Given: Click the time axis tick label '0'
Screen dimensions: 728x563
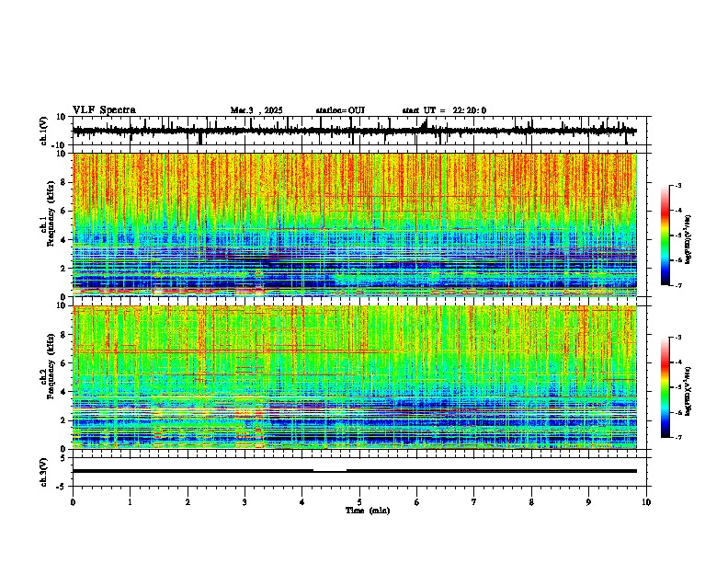Looking at the screenshot, I should click(x=73, y=502).
